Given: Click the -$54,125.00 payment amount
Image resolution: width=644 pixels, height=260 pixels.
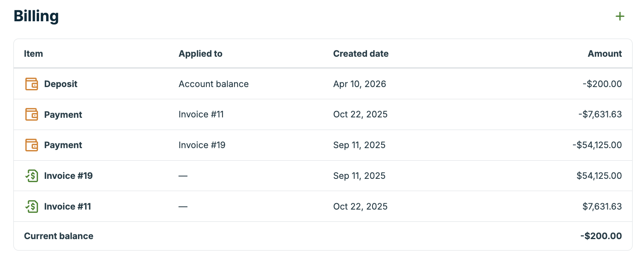Looking at the screenshot, I should pyautogui.click(x=597, y=145).
